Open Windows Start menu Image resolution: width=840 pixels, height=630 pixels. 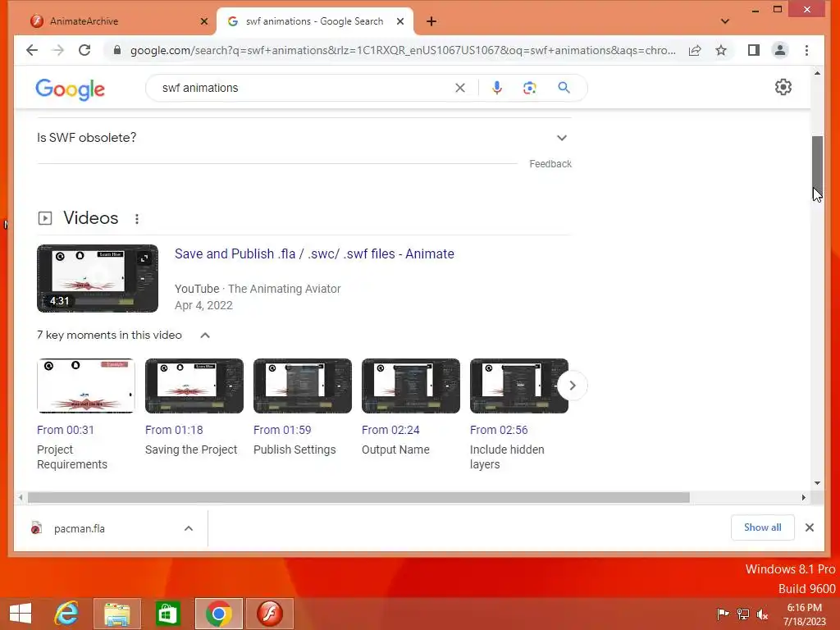tap(21, 614)
